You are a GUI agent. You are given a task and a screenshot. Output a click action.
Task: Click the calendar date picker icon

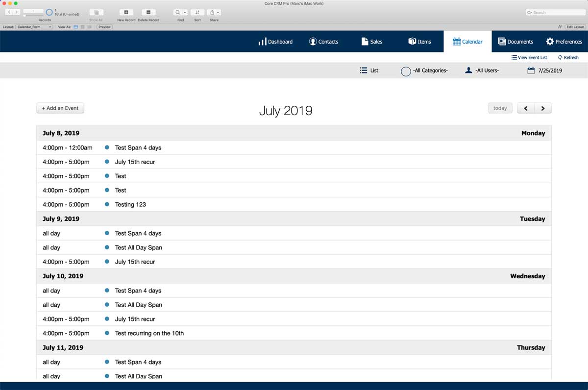(x=531, y=71)
